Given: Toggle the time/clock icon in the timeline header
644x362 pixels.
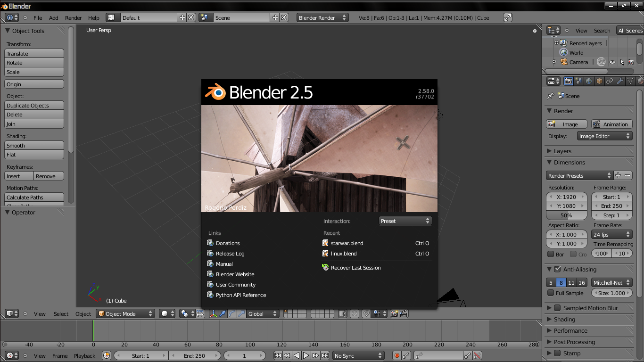Looking at the screenshot, I should click(x=107, y=356).
